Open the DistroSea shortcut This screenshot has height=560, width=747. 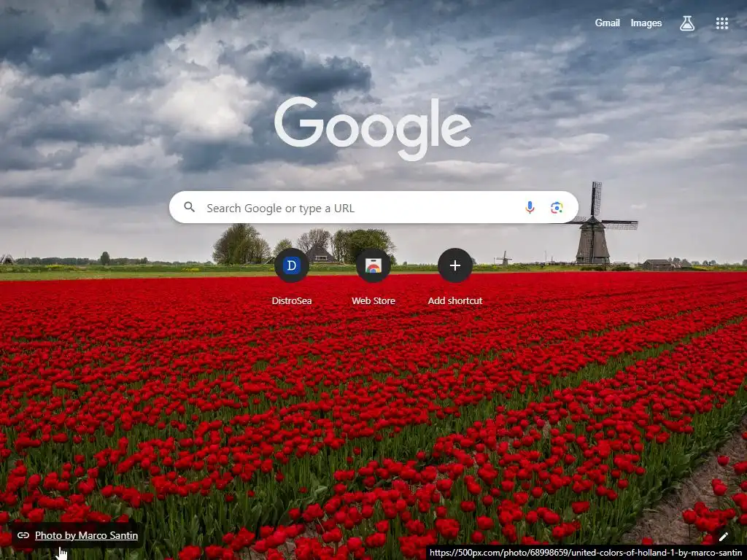(292, 265)
